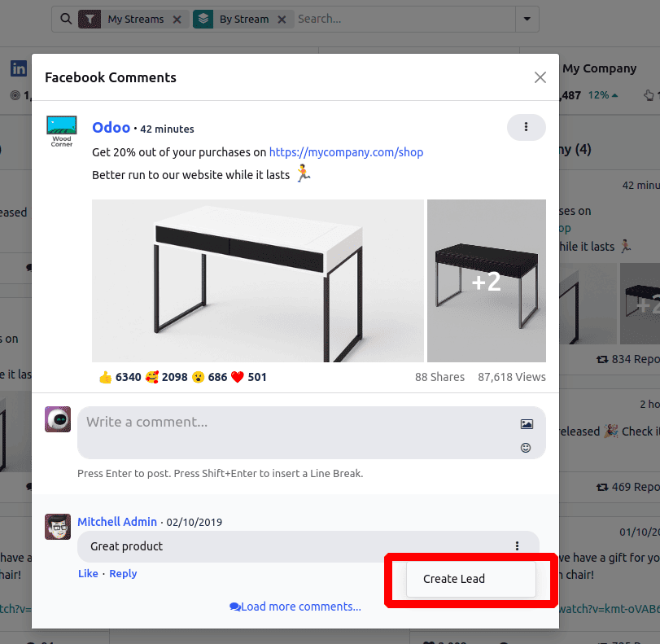Click the smiling hearts reaction 2098
Image resolution: width=660 pixels, height=644 pixels.
[166, 377]
